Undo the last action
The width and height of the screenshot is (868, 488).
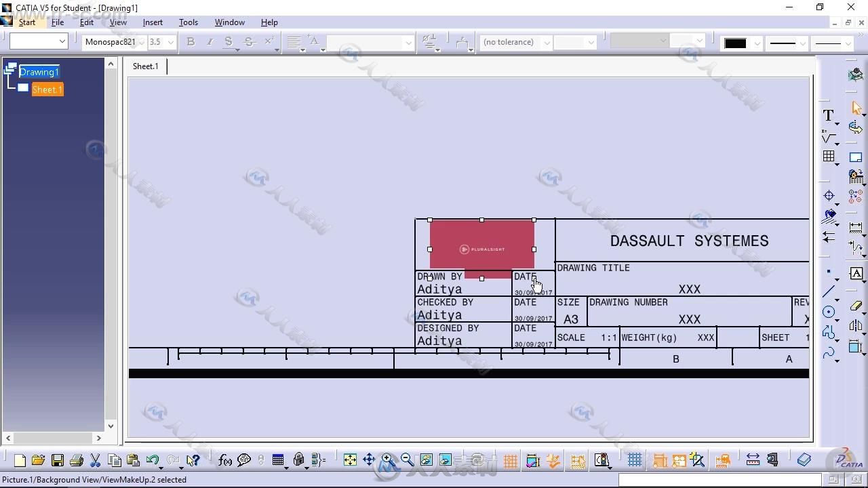153,460
